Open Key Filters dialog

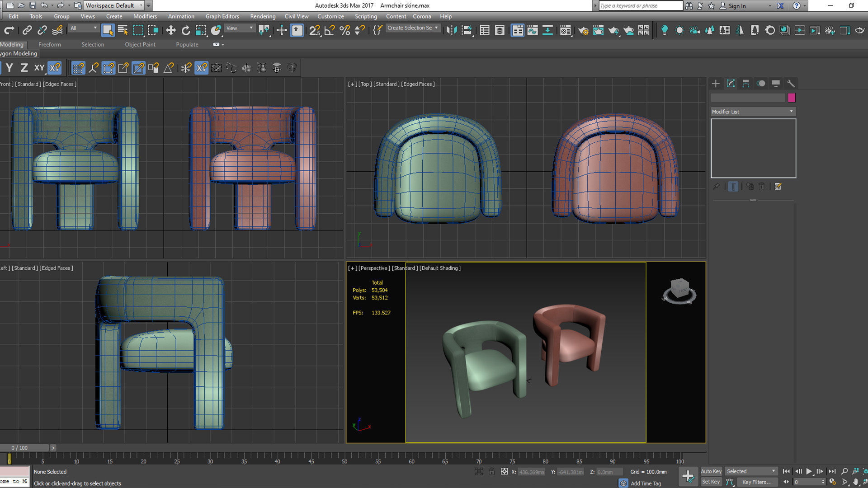(757, 482)
